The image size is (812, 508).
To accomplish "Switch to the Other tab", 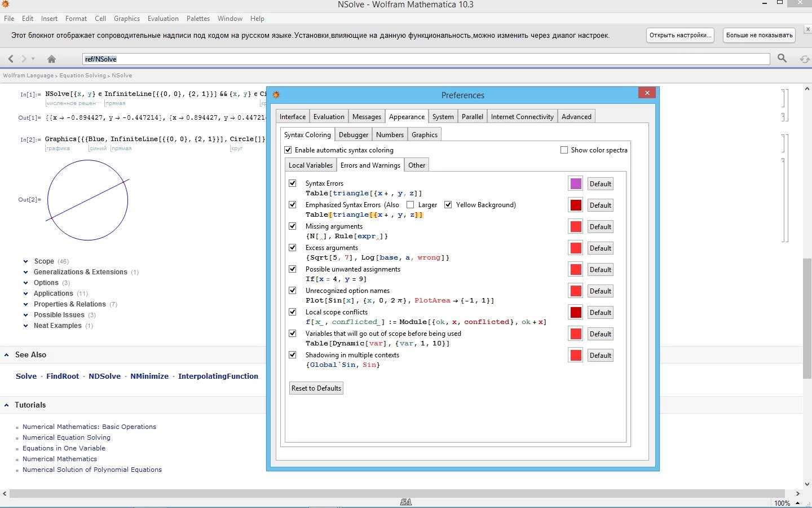I will [417, 165].
